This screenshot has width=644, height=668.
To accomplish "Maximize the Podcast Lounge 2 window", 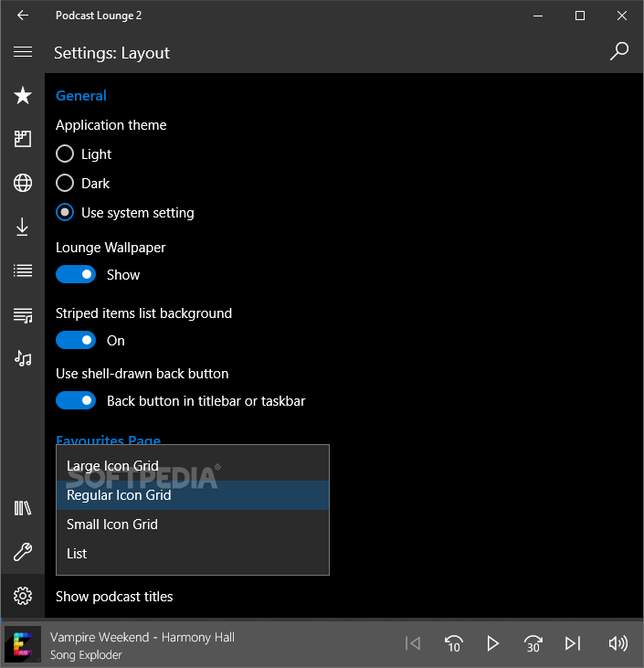I will tap(580, 16).
